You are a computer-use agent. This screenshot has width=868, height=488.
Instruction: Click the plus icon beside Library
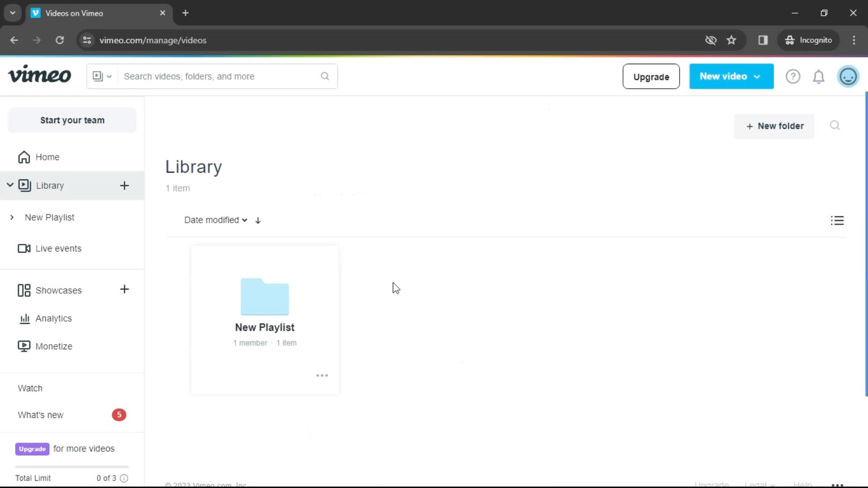pyautogui.click(x=124, y=185)
